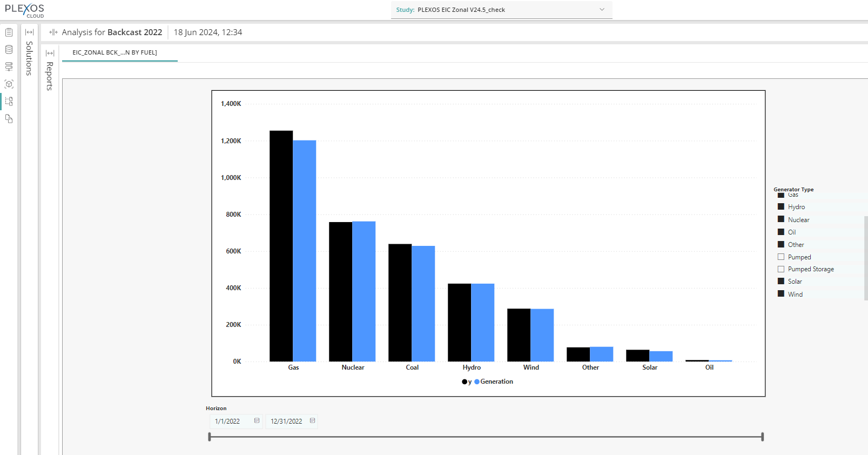This screenshot has width=868, height=455.
Task: Open the calendar picker for start date
Action: coord(257,421)
